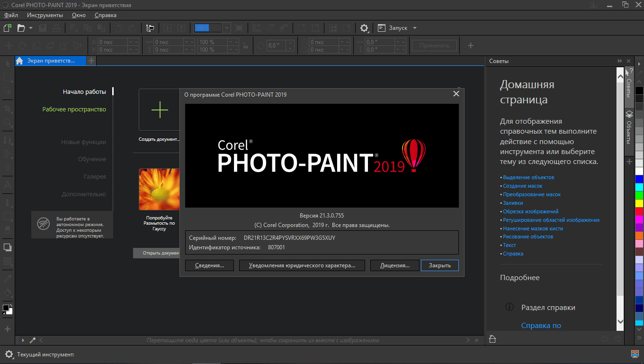644x364 pixels.
Task: Open the Файл menu
Action: click(11, 15)
